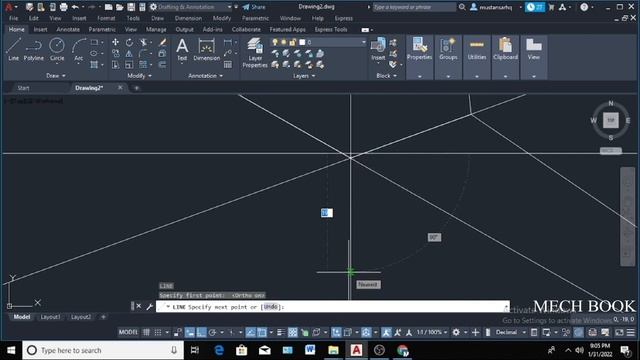Toggle the drawing grid display in status bar
The image size is (640, 360).
point(146,332)
